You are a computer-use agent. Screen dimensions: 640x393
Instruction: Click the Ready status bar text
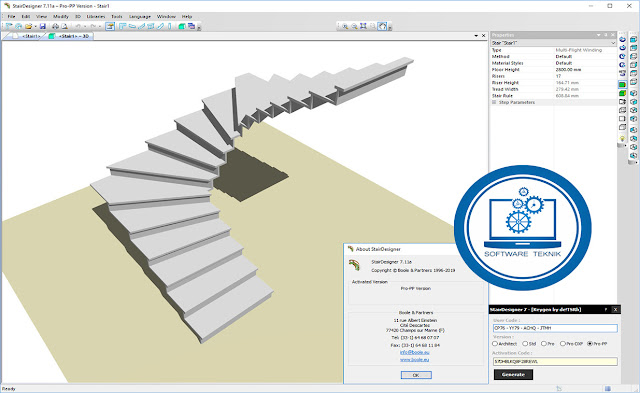tap(9, 389)
